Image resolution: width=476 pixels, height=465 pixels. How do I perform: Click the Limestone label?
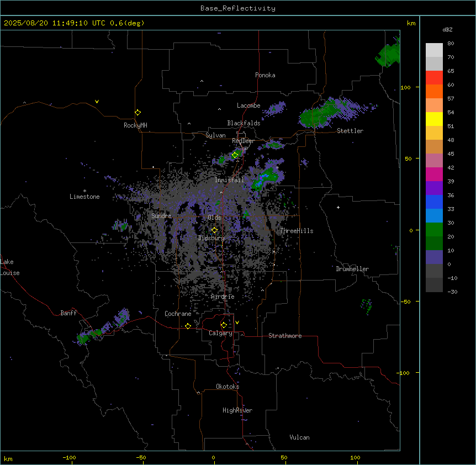click(84, 197)
